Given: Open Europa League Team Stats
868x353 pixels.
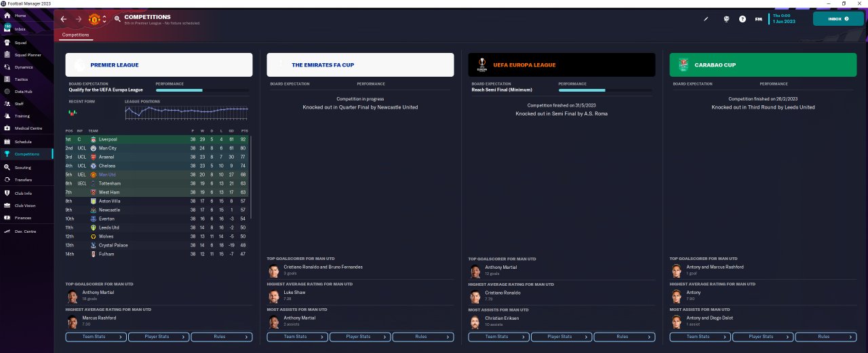Looking at the screenshot, I should (498, 337).
